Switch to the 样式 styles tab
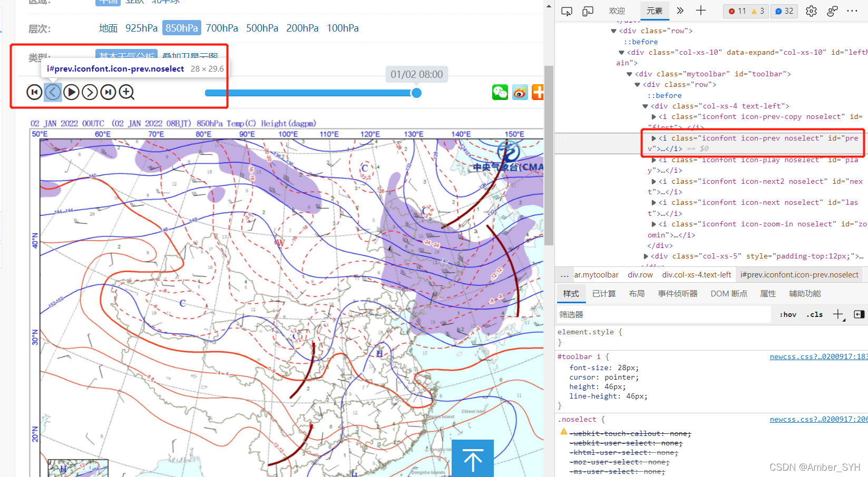The image size is (868, 477). coord(571,294)
